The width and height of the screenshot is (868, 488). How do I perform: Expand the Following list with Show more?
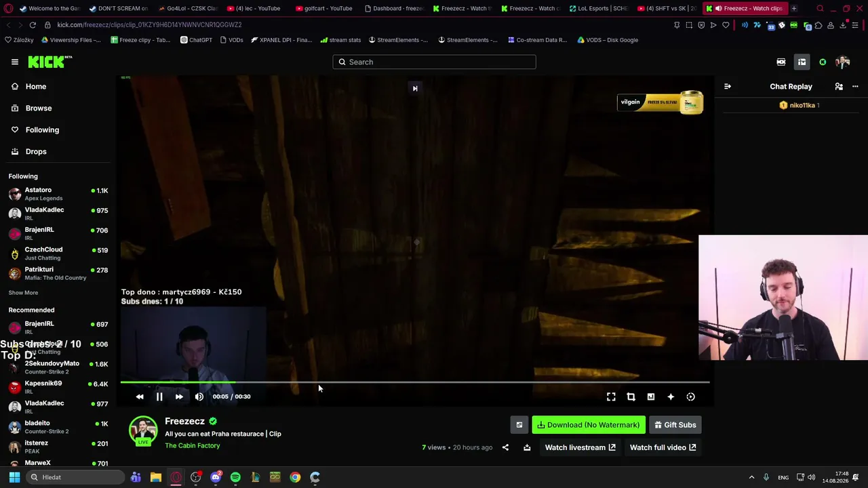pos(23,293)
